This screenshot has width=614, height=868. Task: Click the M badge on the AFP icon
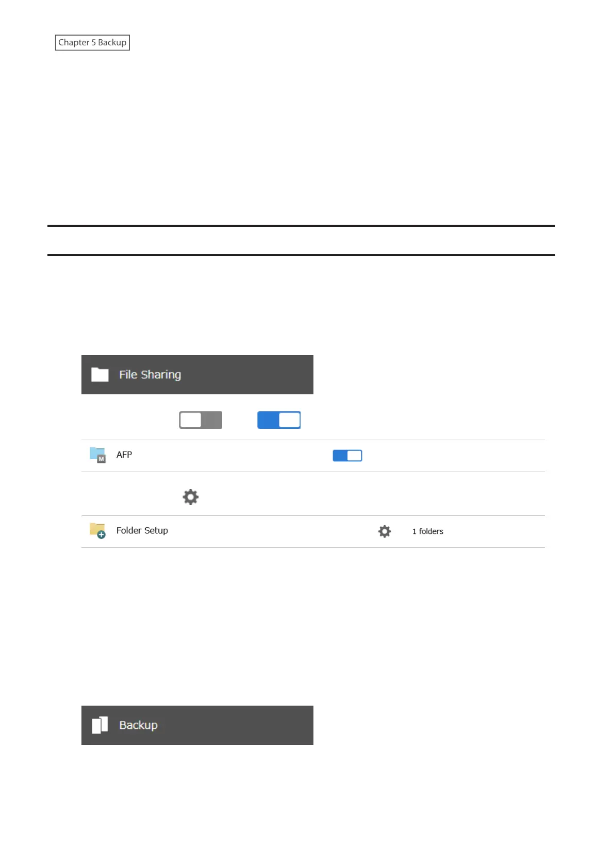102,459
